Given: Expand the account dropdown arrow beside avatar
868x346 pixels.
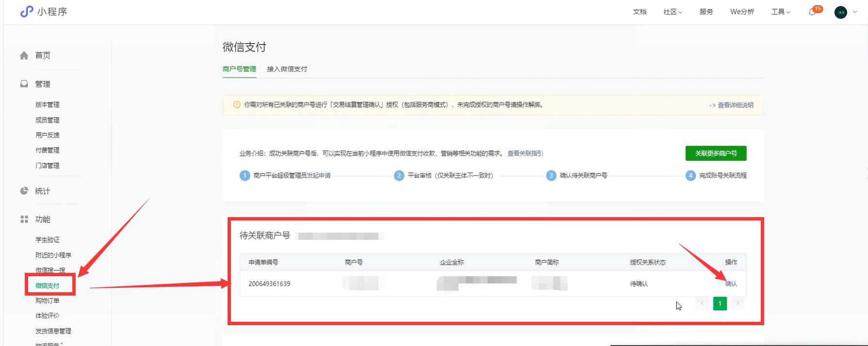Looking at the screenshot, I should (x=854, y=12).
